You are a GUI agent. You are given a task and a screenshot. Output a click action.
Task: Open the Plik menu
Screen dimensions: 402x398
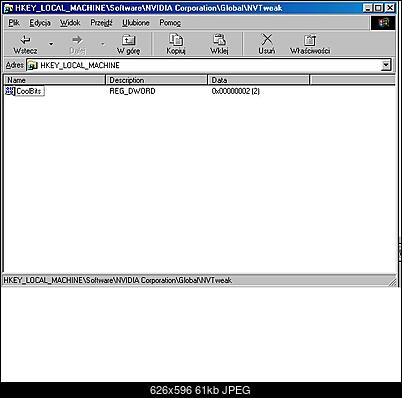point(14,23)
